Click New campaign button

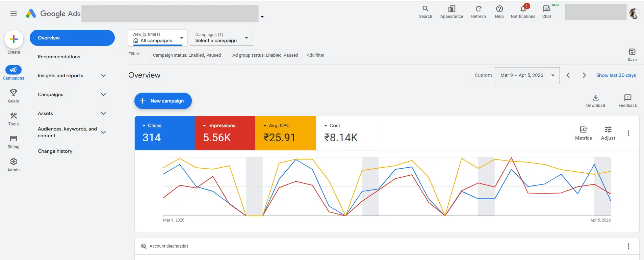tap(163, 101)
